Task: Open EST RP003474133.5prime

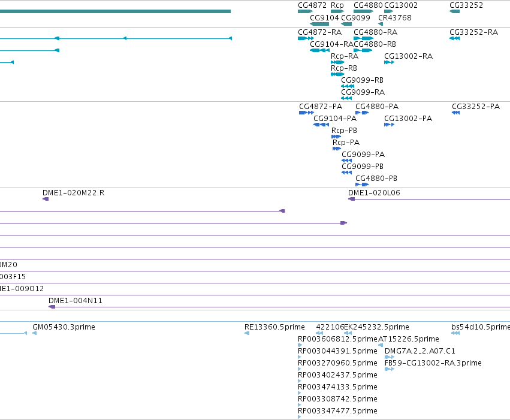Action: pyautogui.click(x=337, y=387)
